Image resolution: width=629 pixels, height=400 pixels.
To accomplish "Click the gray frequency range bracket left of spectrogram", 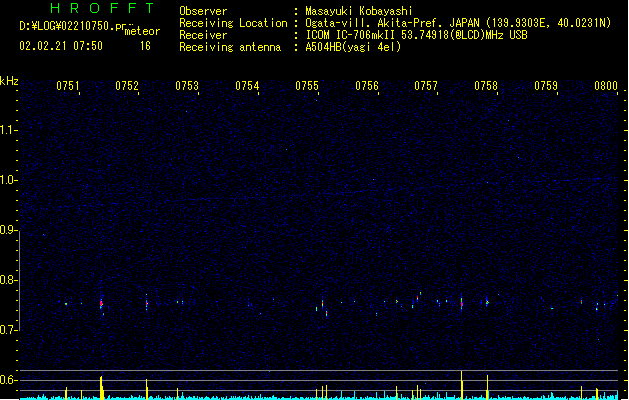I will pos(19,280).
